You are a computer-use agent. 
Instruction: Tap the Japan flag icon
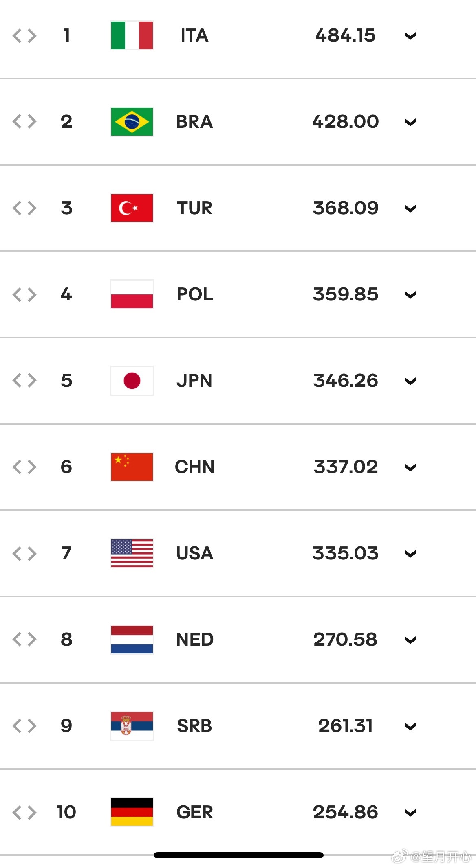click(132, 381)
